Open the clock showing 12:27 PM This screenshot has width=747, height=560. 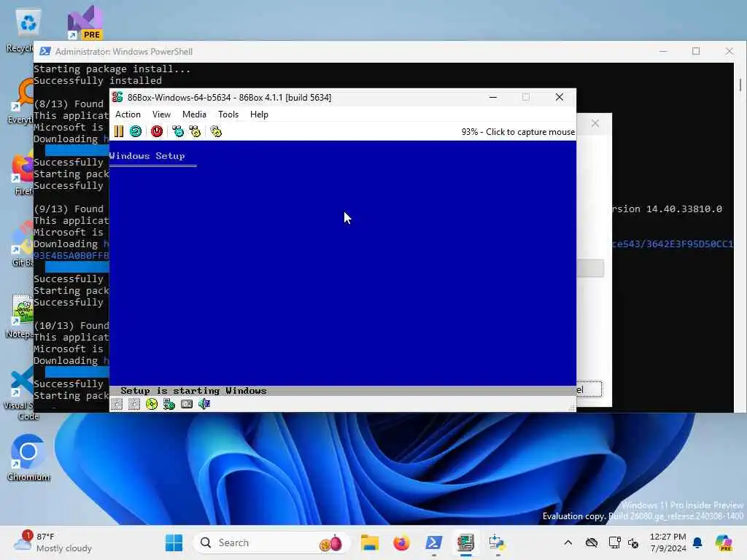[x=668, y=542]
